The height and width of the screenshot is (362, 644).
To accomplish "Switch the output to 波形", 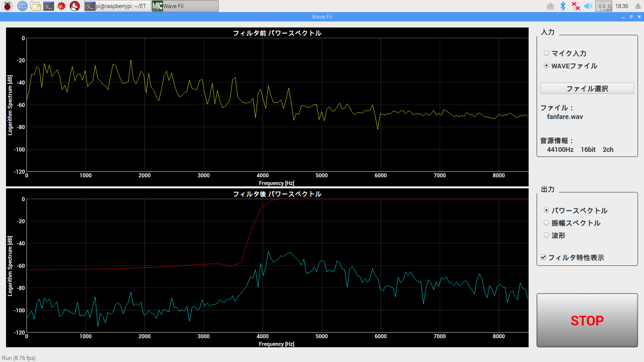I will pyautogui.click(x=546, y=235).
